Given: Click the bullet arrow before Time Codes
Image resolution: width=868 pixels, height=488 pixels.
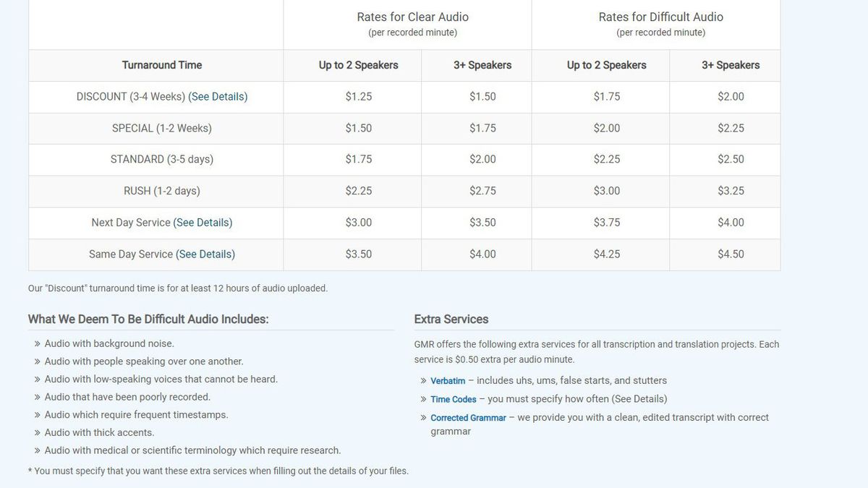Looking at the screenshot, I should tap(424, 399).
